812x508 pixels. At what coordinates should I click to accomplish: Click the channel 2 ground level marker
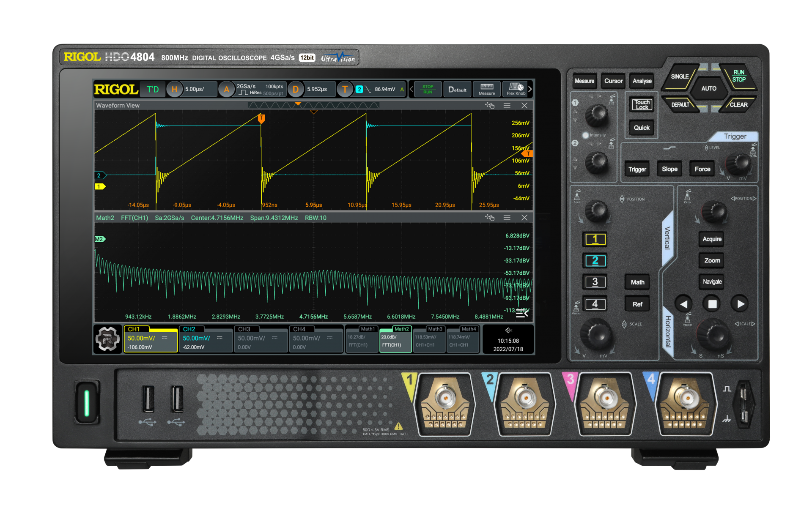pyautogui.click(x=101, y=175)
